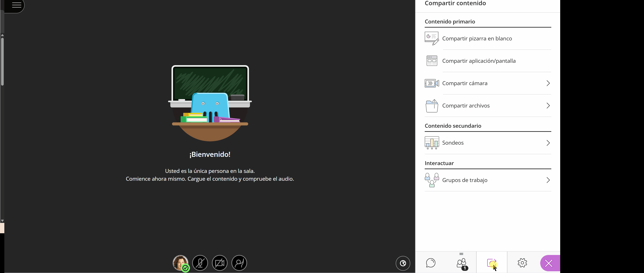Click the scrollbar down arrow at left

tap(2, 221)
